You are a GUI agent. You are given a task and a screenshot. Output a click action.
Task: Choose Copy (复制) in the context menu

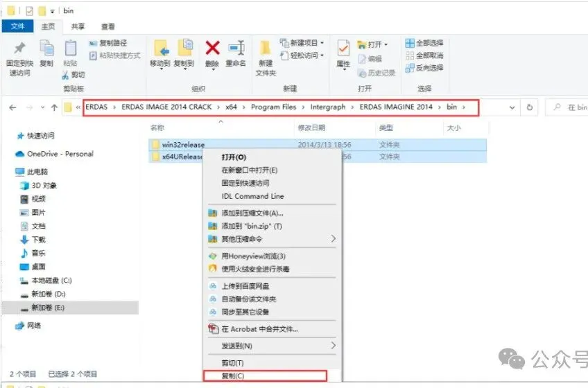point(265,376)
